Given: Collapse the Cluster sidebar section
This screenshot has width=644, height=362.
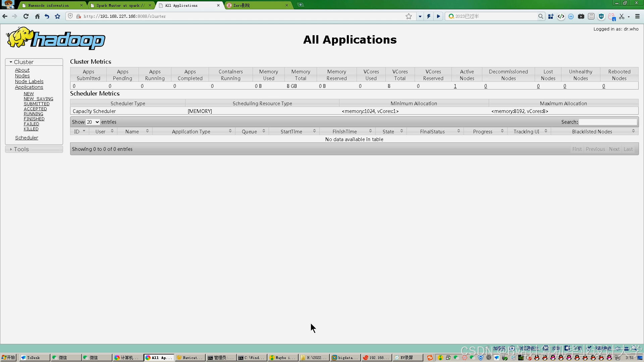Looking at the screenshot, I should [23, 62].
